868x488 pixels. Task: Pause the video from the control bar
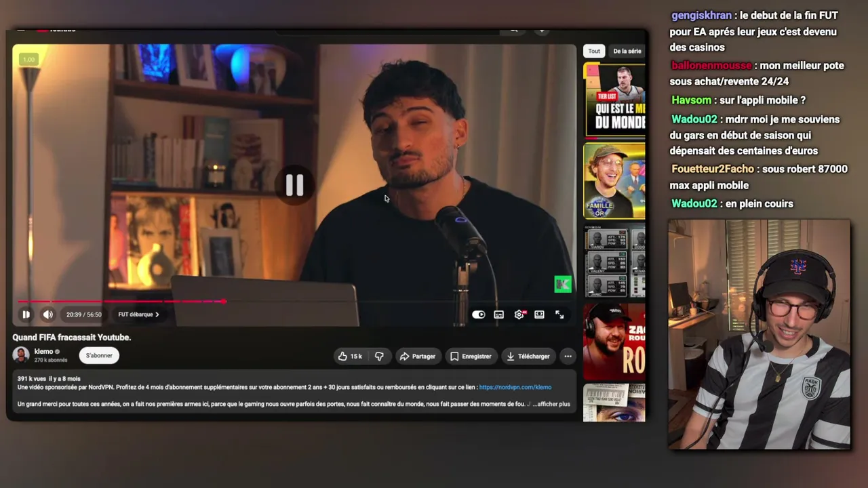(x=26, y=314)
